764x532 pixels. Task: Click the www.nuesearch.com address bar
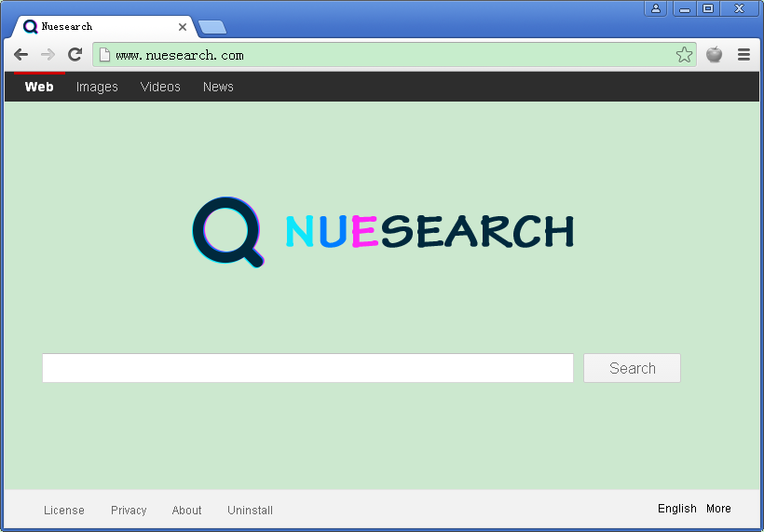point(395,55)
